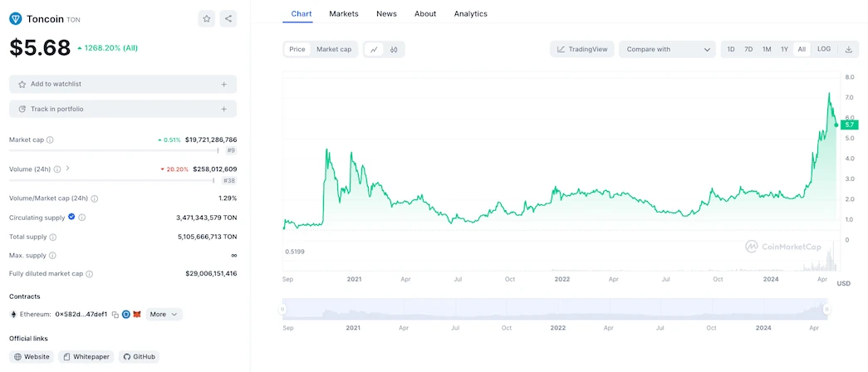Click the #38 volume rank badge
The height and width of the screenshot is (372, 868).
point(228,180)
